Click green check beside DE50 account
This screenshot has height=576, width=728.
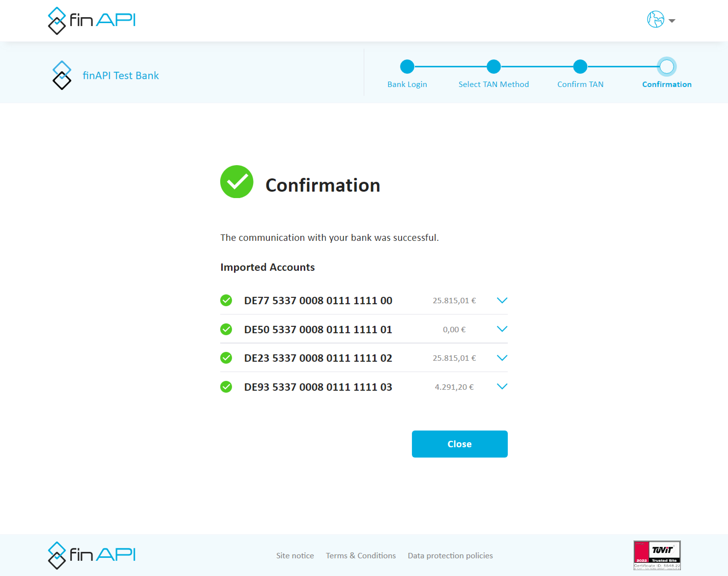226,329
